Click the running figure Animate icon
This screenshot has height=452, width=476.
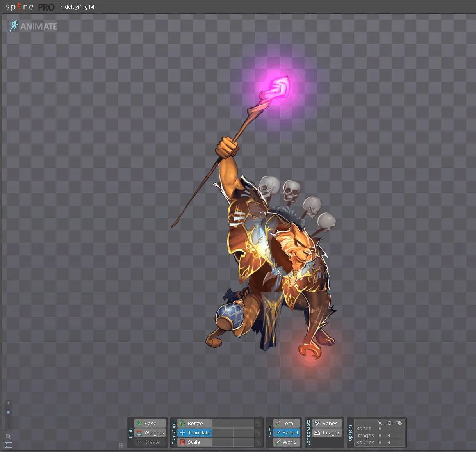tap(13, 26)
